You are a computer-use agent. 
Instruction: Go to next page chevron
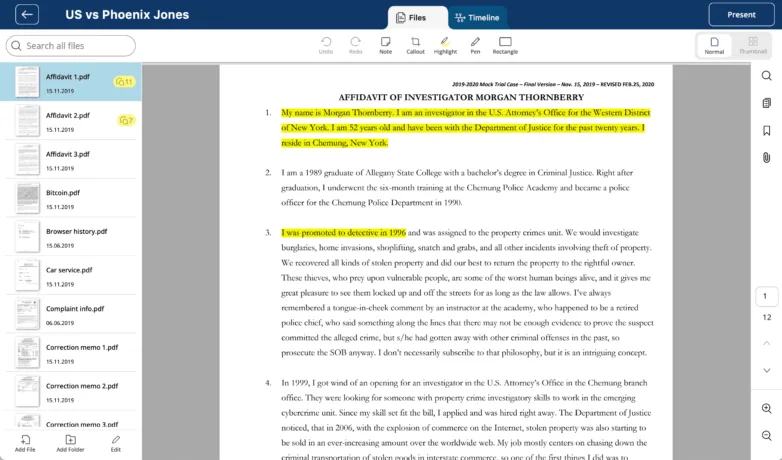tap(766, 370)
